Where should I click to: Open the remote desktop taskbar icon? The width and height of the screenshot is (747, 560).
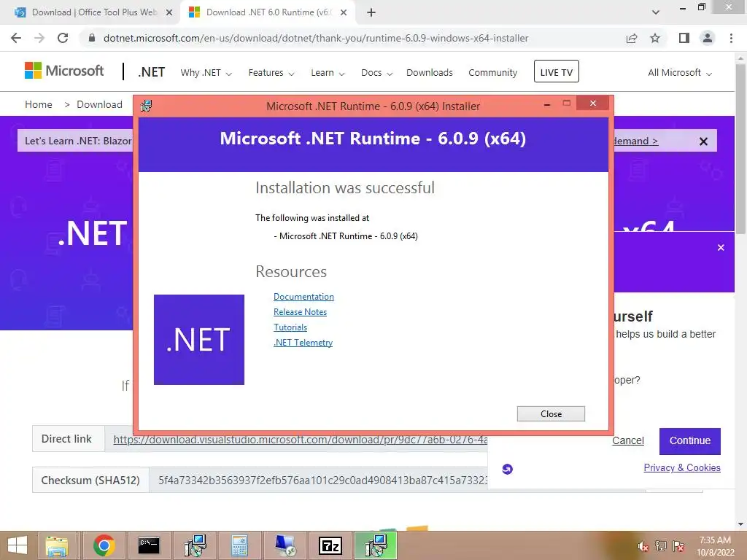pyautogui.click(x=285, y=545)
